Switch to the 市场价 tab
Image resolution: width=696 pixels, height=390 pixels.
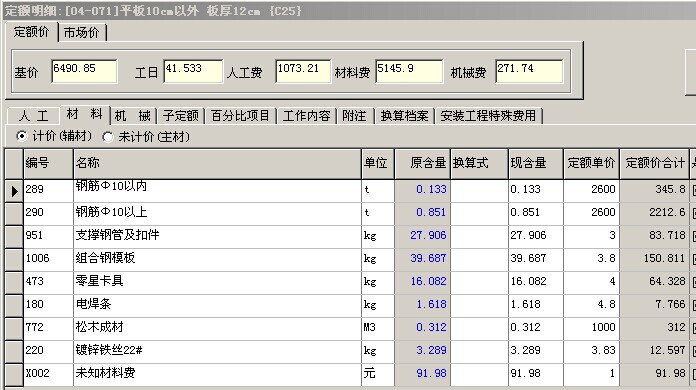click(82, 33)
